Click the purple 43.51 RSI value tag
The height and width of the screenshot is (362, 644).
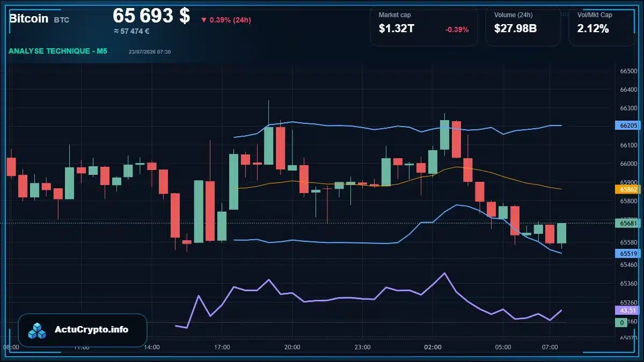coord(628,310)
